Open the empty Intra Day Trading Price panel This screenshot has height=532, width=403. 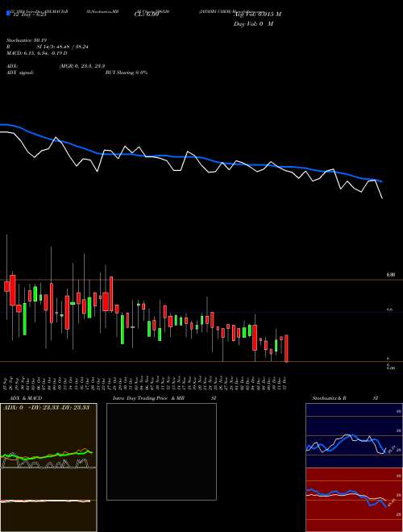(161, 451)
